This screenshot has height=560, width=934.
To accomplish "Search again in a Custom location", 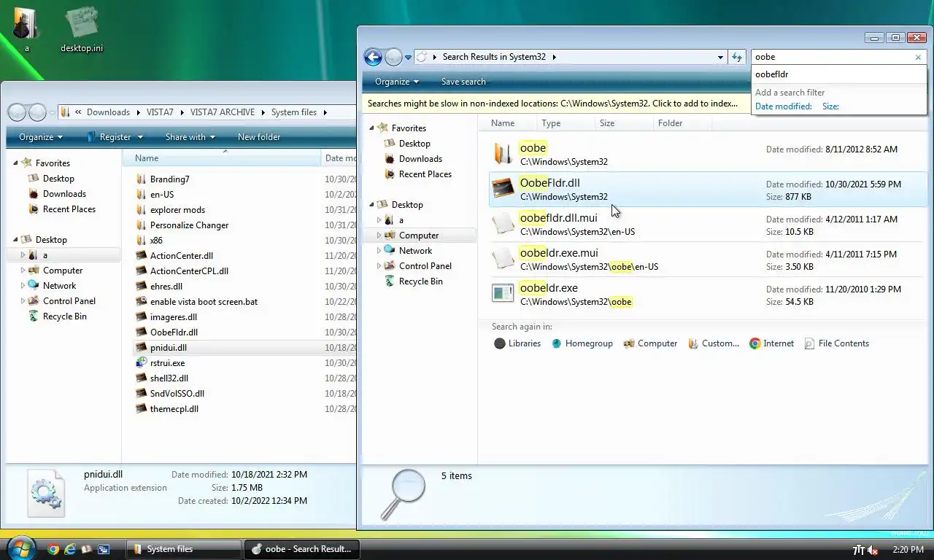I will tap(713, 343).
